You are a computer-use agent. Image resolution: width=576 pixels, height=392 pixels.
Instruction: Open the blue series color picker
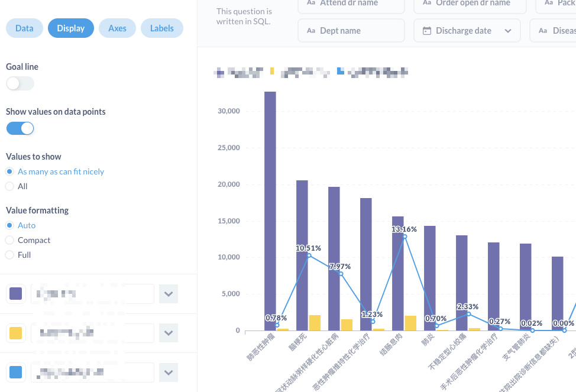click(x=16, y=372)
